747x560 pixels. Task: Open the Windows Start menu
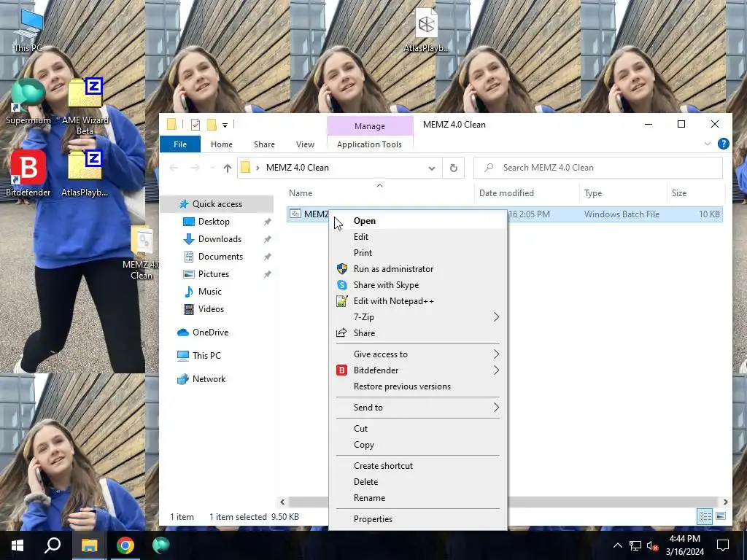tap(18, 545)
